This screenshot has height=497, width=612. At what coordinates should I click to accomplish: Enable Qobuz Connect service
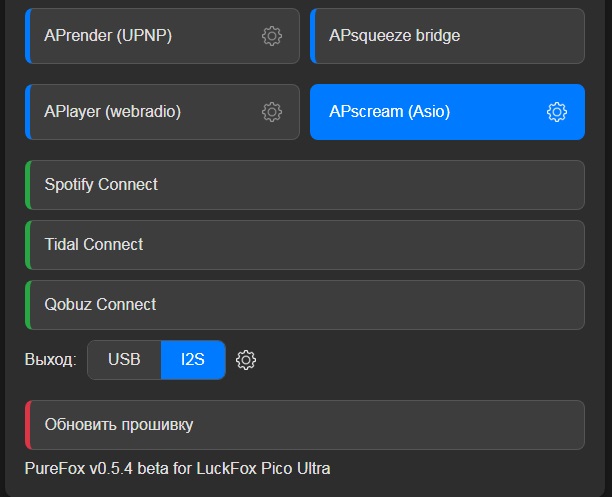[305, 305]
